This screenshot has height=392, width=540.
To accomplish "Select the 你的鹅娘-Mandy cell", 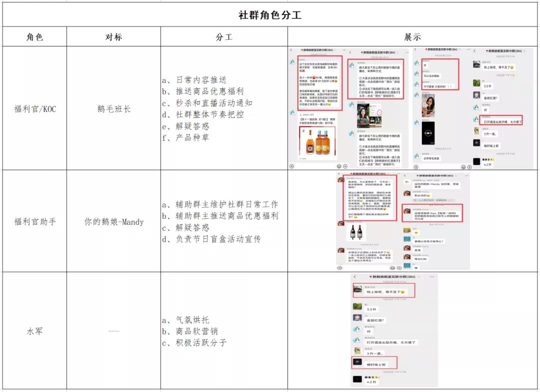I will click(113, 222).
